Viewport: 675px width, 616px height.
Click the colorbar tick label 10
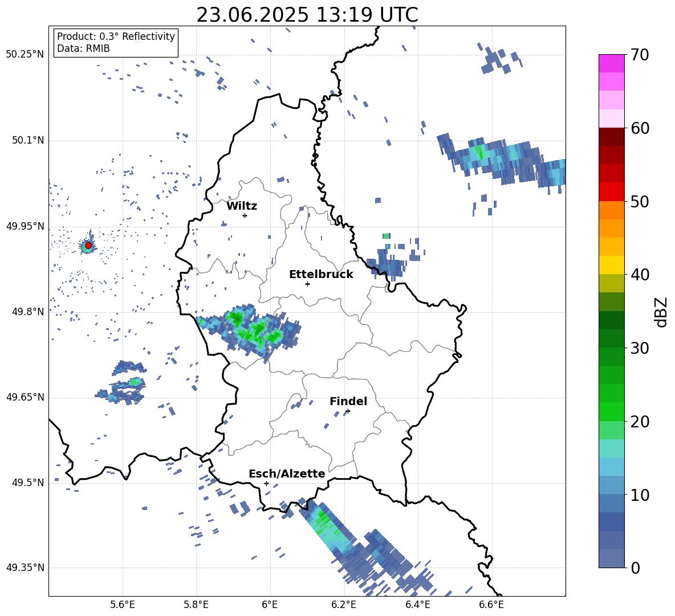point(640,495)
